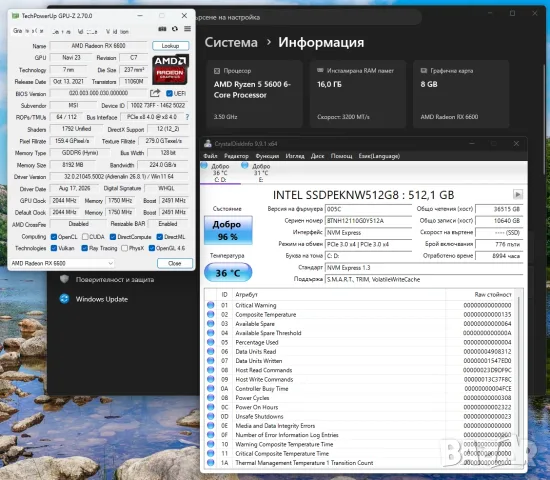Click the Lookup button
Viewport: 550px width, 480px height.
point(170,46)
